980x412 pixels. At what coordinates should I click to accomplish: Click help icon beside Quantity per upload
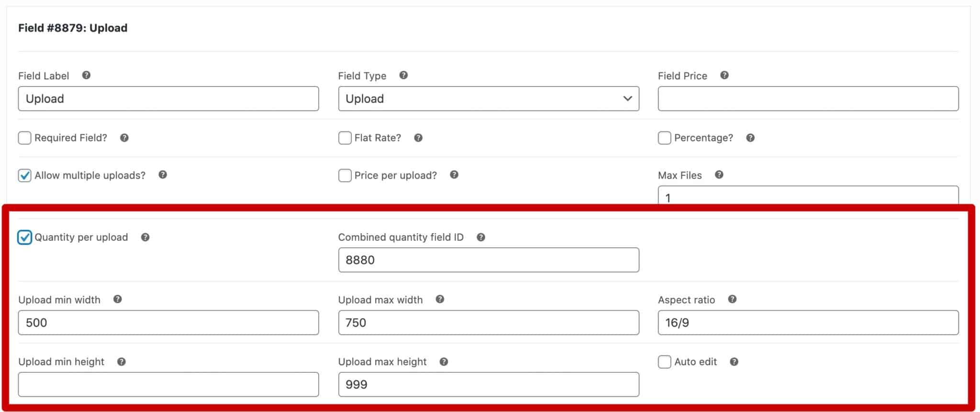click(x=145, y=237)
